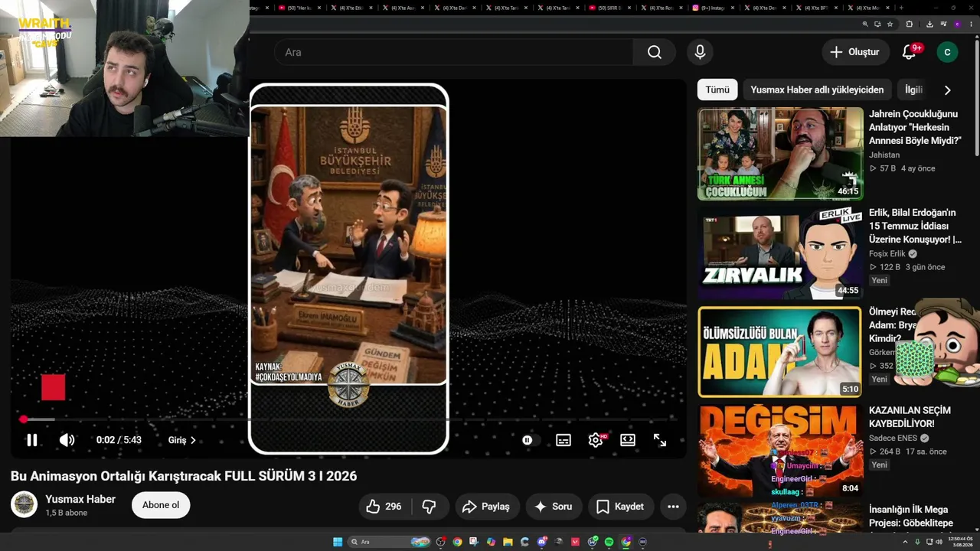Enter fullscreen mode in the player

[660, 440]
